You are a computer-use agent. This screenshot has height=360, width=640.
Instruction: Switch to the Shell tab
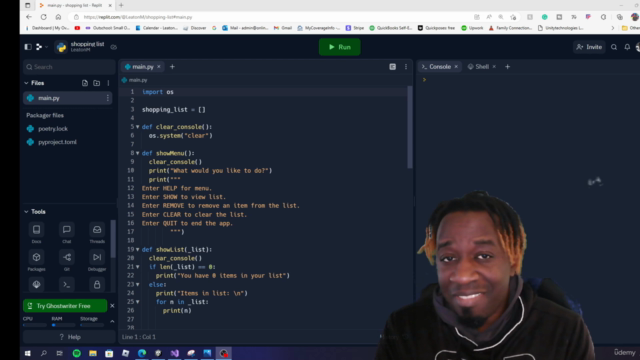[x=478, y=67]
